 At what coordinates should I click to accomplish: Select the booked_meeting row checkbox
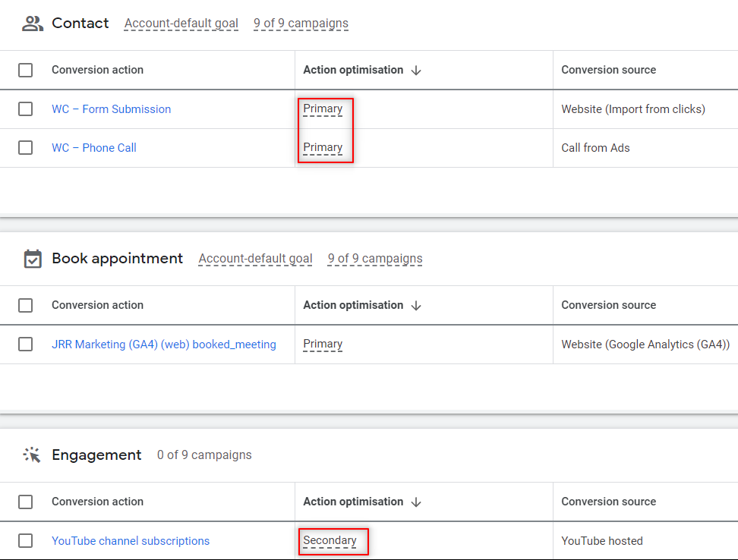coord(26,344)
